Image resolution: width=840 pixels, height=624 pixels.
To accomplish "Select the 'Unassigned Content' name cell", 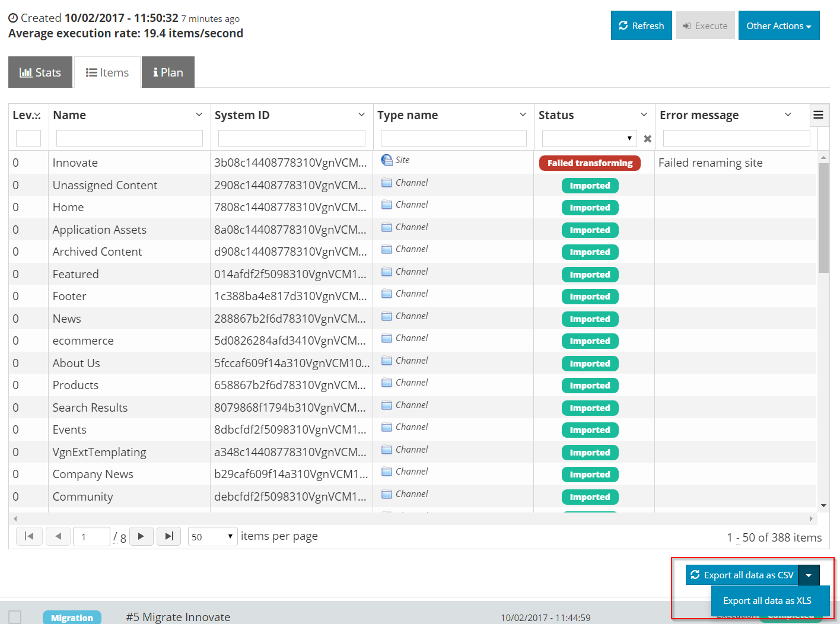I will point(105,185).
